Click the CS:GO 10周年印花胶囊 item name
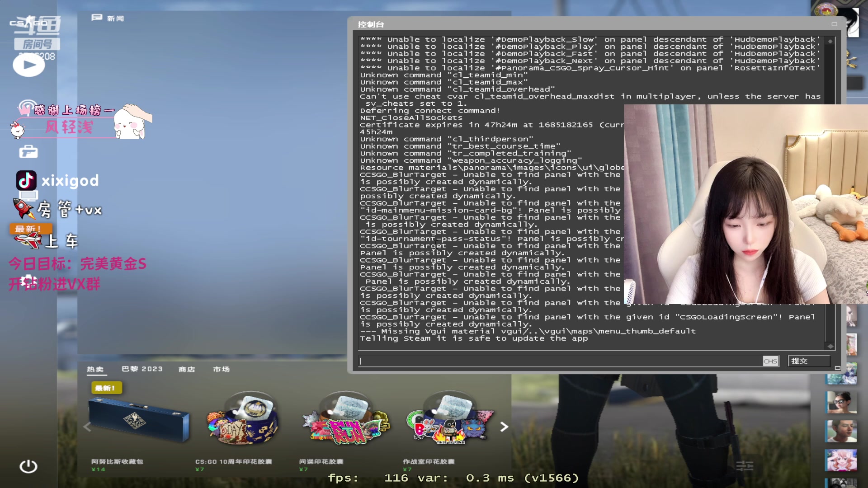 coord(234,461)
